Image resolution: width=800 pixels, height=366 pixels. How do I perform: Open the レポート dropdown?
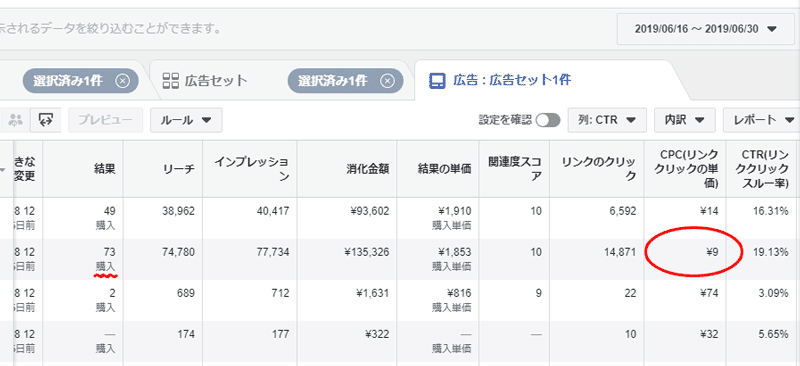click(x=761, y=120)
